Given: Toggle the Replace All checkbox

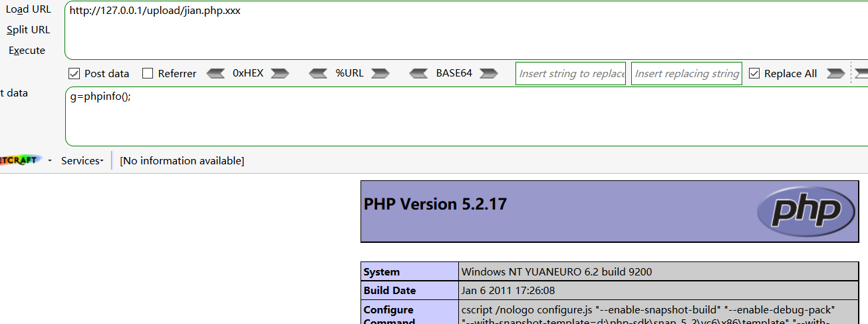Looking at the screenshot, I should [754, 73].
